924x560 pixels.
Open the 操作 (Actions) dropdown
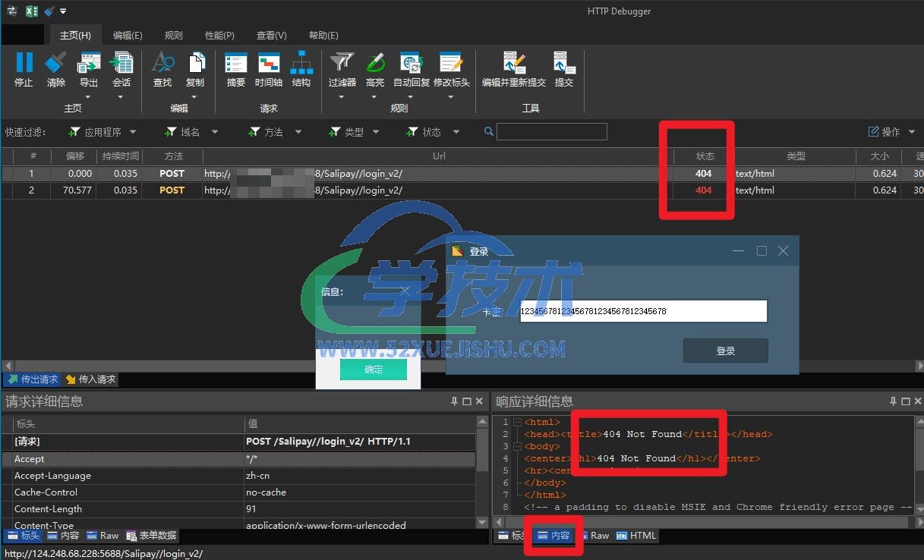coord(892,132)
